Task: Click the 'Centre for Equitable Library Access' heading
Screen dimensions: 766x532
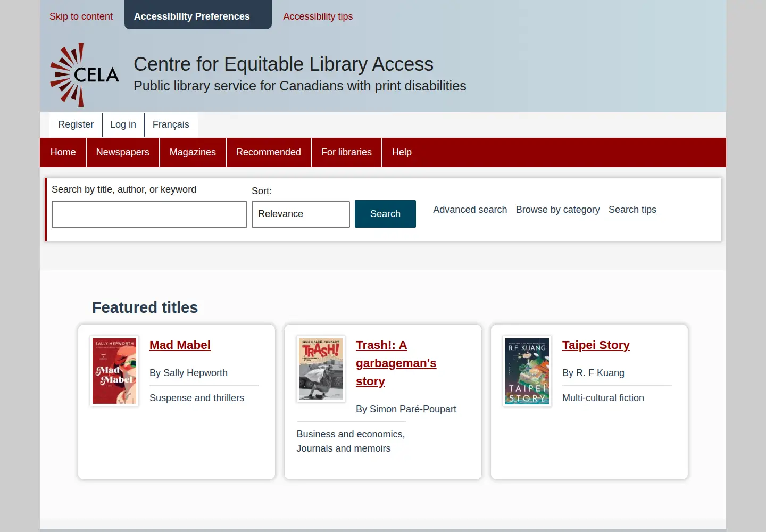Action: [x=284, y=64]
